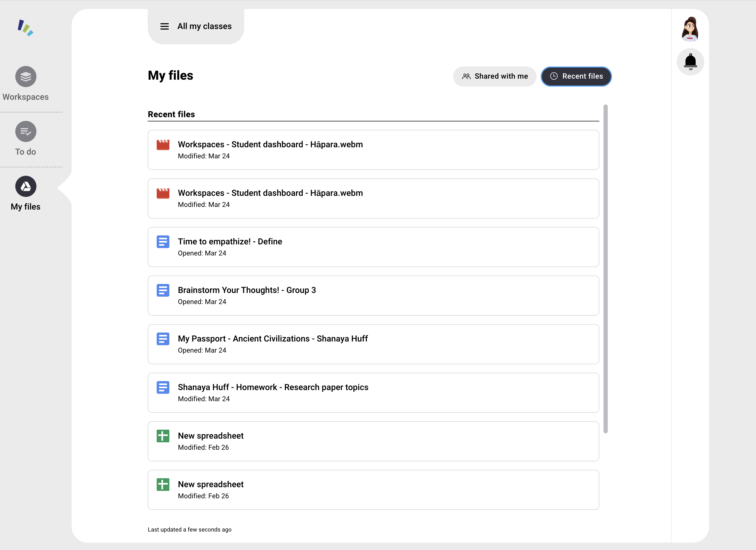Click the Docs icon on Brainstorm Your Thoughts!
Viewport: 756px width, 550px height.
[x=163, y=290]
